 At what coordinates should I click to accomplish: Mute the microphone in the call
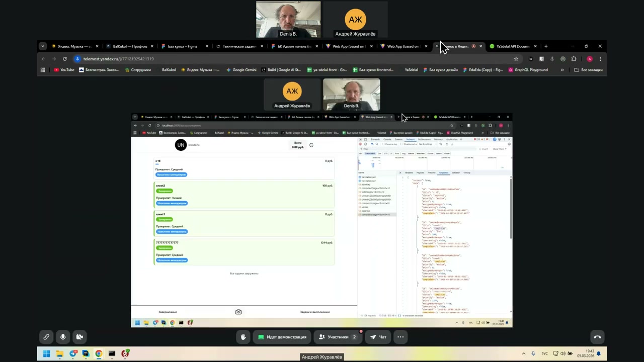coord(63,337)
